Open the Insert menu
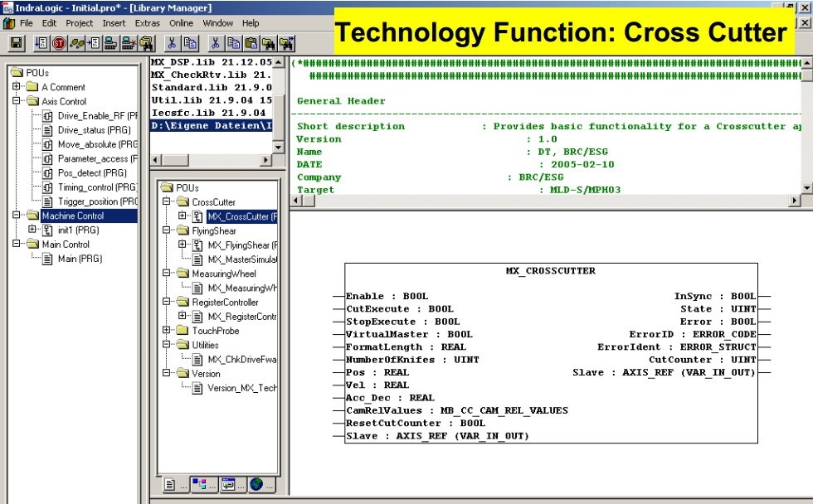Screen dimensions: 813x504 (114, 22)
